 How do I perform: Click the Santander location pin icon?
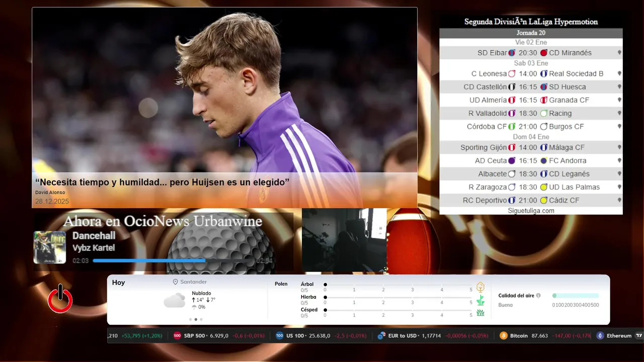(x=176, y=282)
